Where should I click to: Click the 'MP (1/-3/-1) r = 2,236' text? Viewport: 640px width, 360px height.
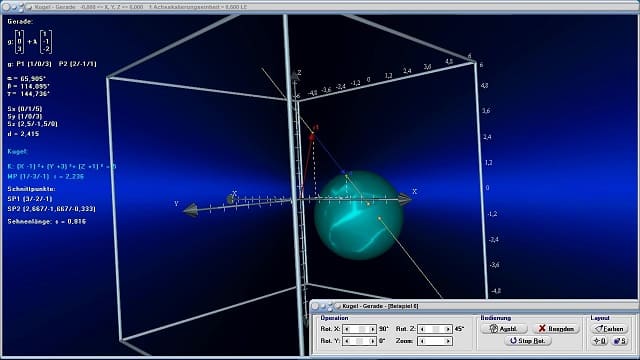pos(46,176)
